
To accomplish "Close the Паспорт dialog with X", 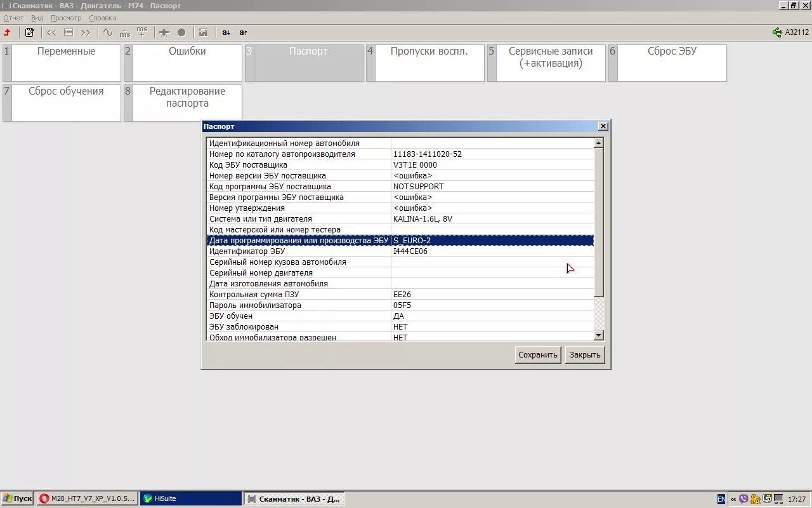I will click(x=603, y=126).
